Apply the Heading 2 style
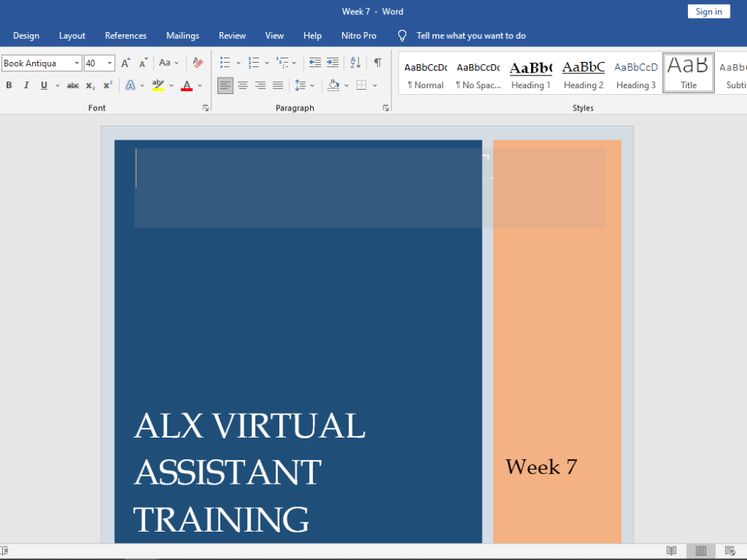 (x=583, y=74)
